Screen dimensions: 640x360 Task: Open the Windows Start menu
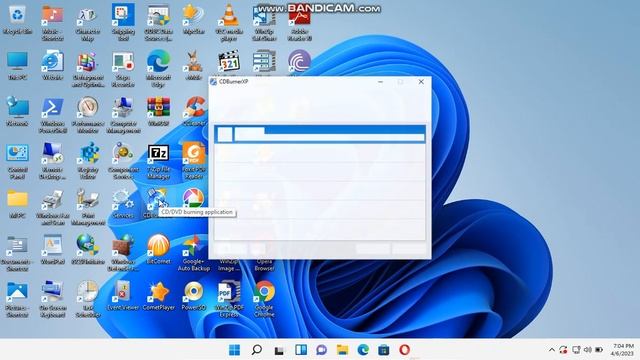click(235, 350)
